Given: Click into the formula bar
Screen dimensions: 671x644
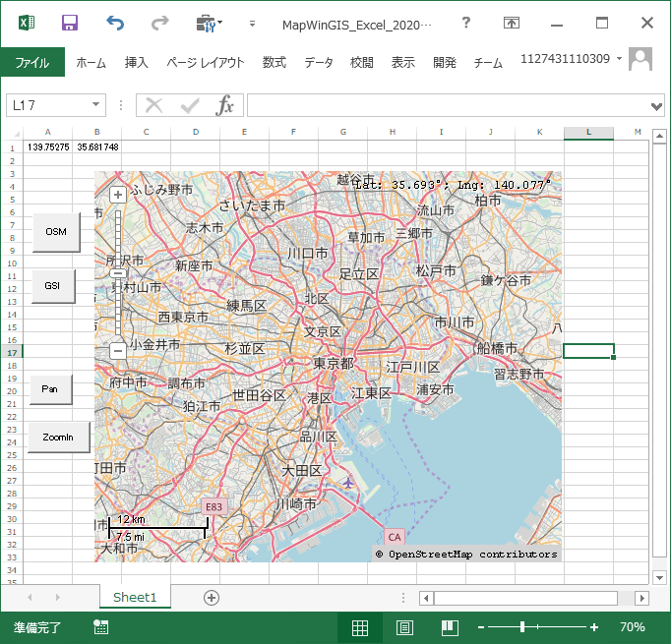Looking at the screenshot, I should 448,105.
